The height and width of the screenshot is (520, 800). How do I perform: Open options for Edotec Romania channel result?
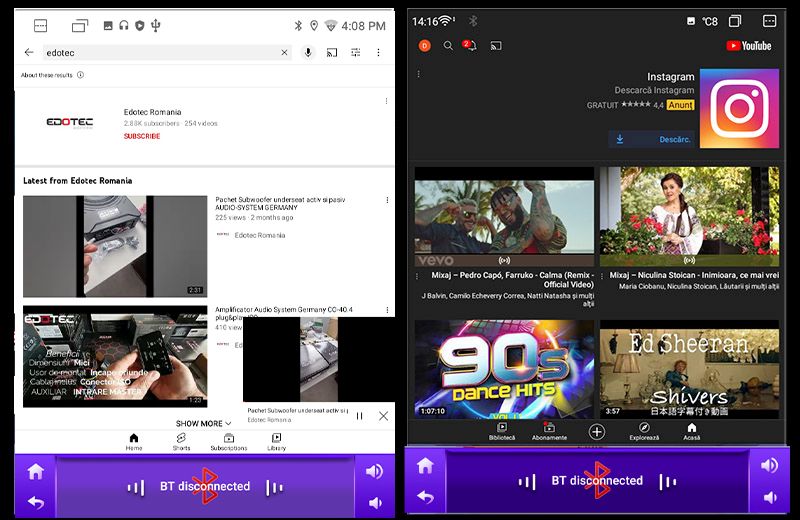tap(386, 101)
